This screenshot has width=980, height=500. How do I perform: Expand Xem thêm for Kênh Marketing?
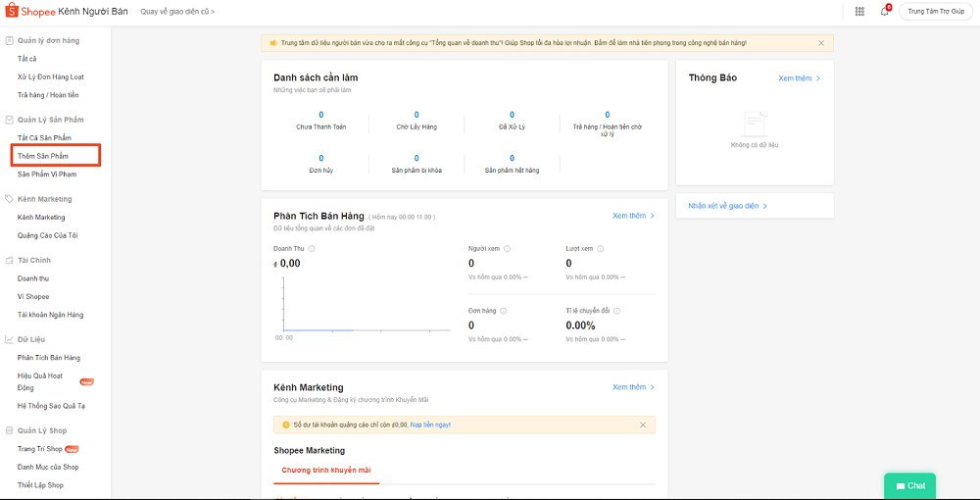pyautogui.click(x=633, y=387)
